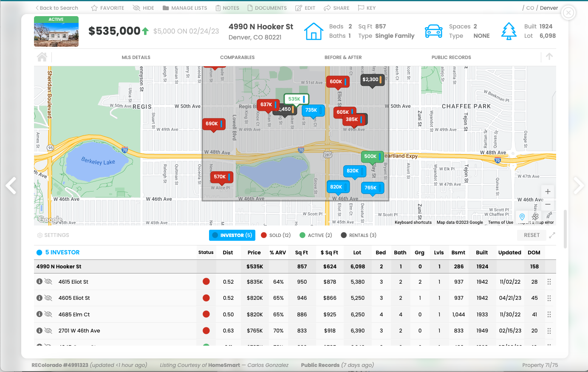The image size is (588, 372).
Task: Switch to the COMPARABLES tab
Action: point(237,57)
